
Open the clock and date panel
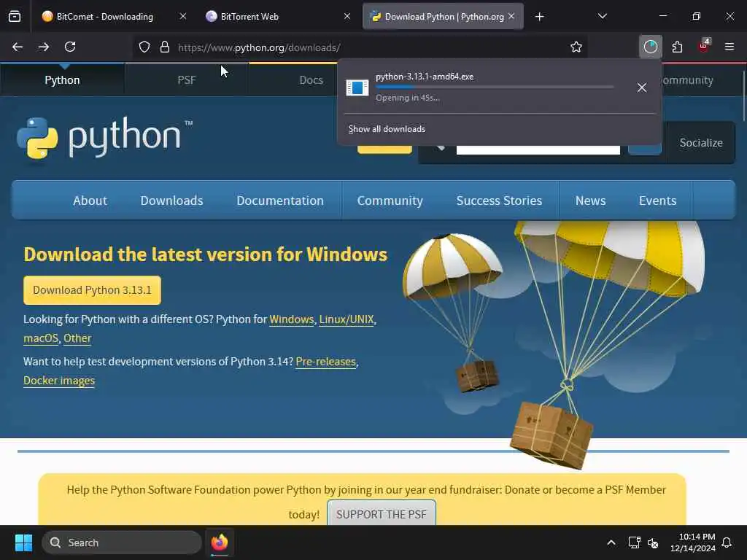(693, 542)
